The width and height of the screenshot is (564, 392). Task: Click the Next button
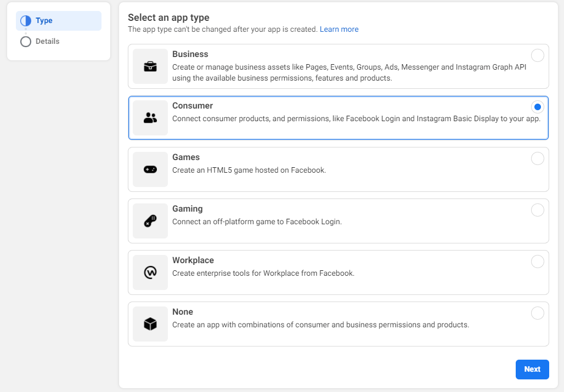click(532, 369)
